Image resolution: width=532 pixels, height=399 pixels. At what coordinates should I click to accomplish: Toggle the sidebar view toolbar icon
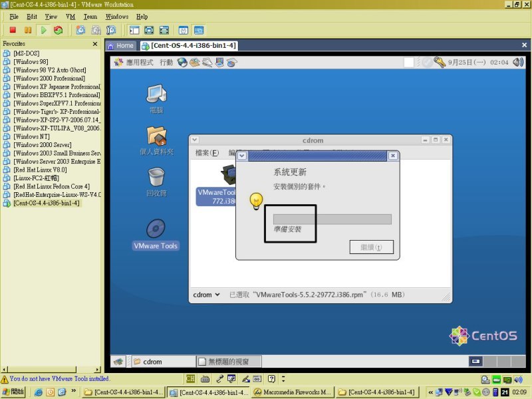click(134, 30)
